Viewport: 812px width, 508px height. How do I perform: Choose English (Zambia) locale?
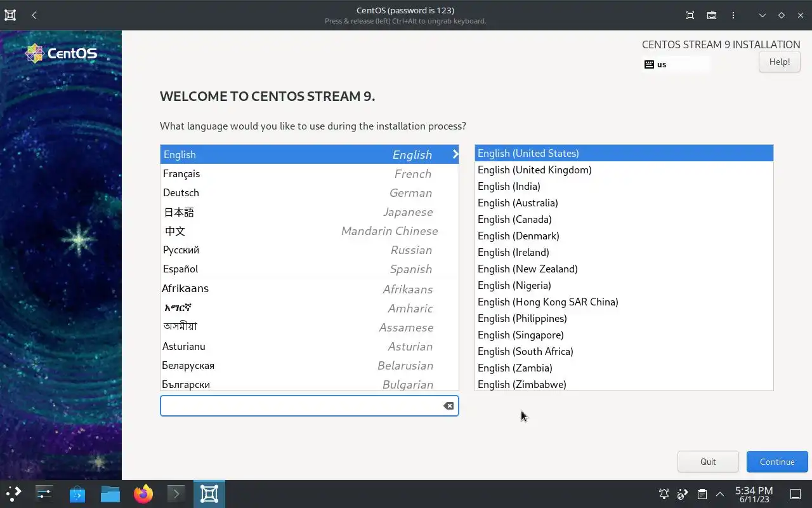624,368
